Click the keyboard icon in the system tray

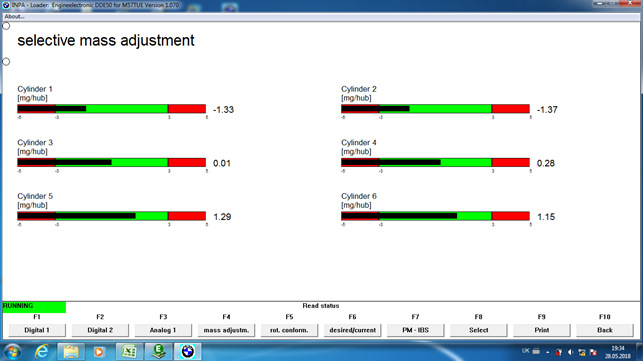tap(536, 351)
